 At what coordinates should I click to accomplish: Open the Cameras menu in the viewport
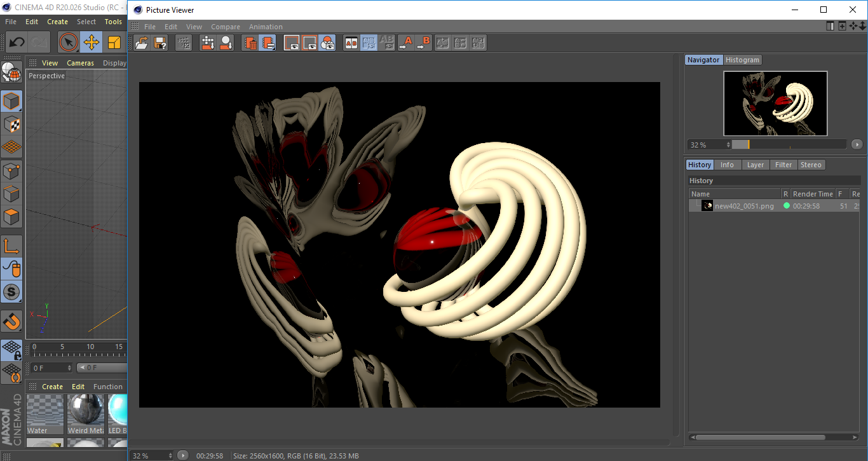point(81,63)
